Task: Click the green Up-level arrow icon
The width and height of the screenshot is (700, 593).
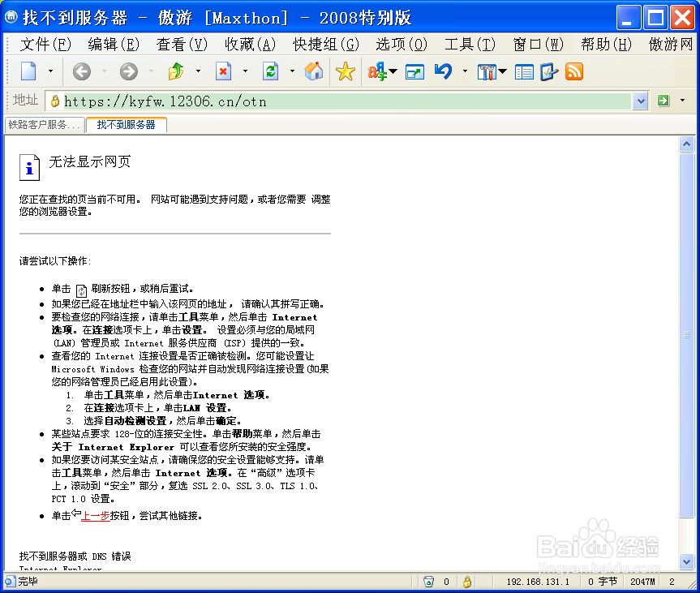Action: point(176,71)
